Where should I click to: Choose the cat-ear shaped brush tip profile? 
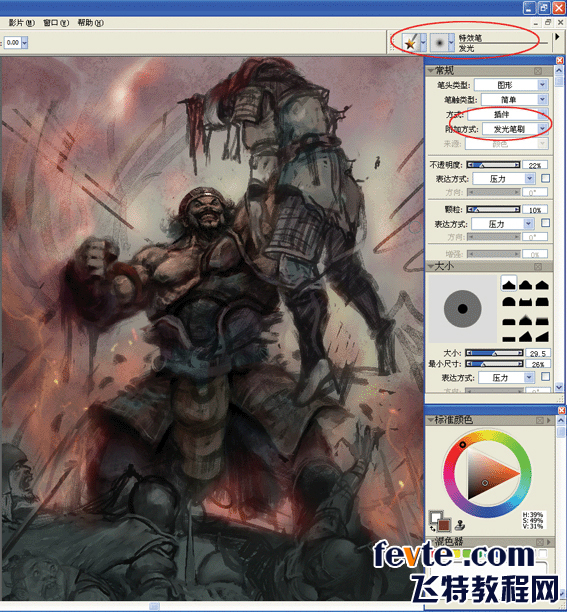525,302
